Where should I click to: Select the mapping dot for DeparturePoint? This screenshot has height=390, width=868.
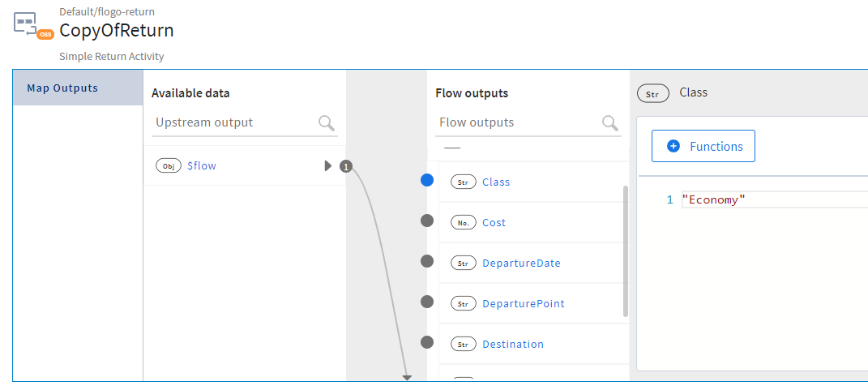coord(427,302)
